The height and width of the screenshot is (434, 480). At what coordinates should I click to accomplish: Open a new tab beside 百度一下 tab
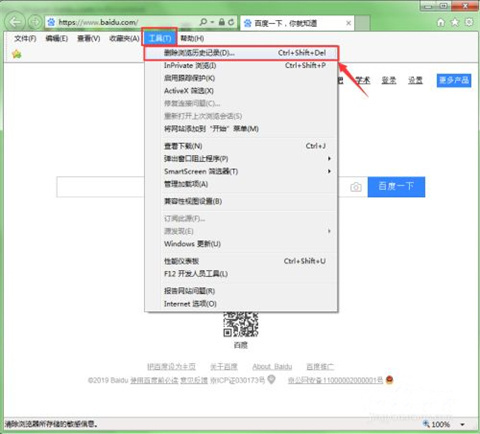pyautogui.click(x=362, y=23)
